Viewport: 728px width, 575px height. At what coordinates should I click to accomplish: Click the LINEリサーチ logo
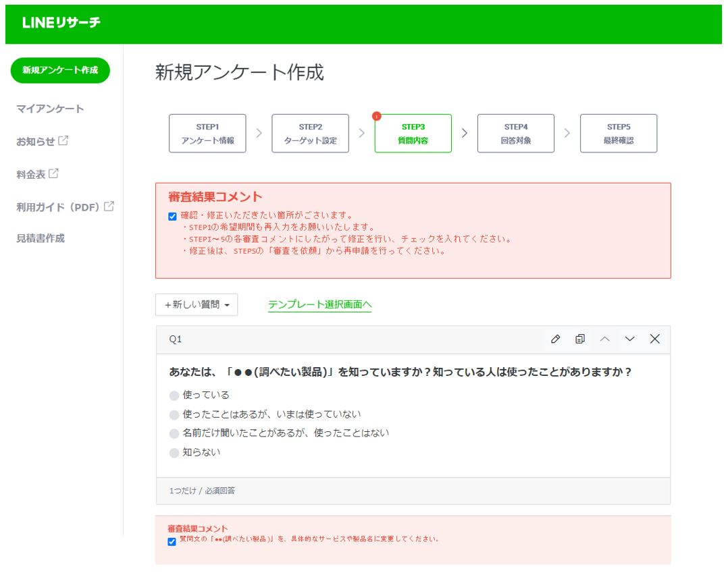pyautogui.click(x=61, y=23)
